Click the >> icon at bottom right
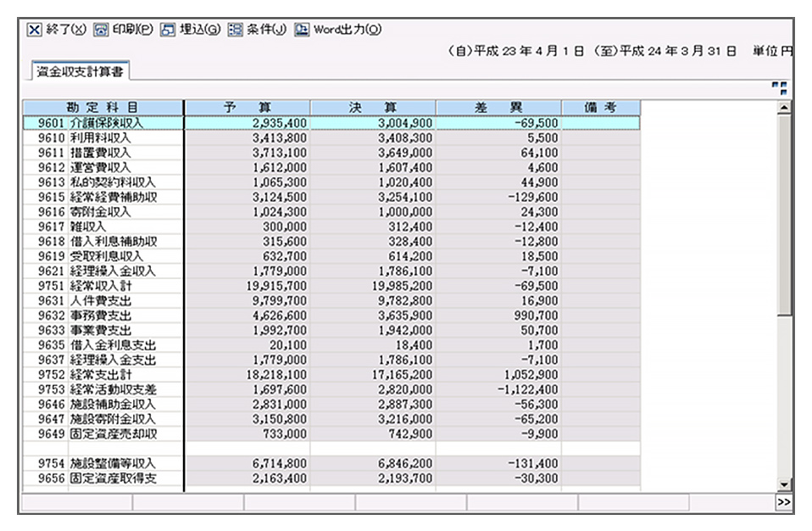Image resolution: width=812 pixels, height=531 pixels. coord(783,503)
